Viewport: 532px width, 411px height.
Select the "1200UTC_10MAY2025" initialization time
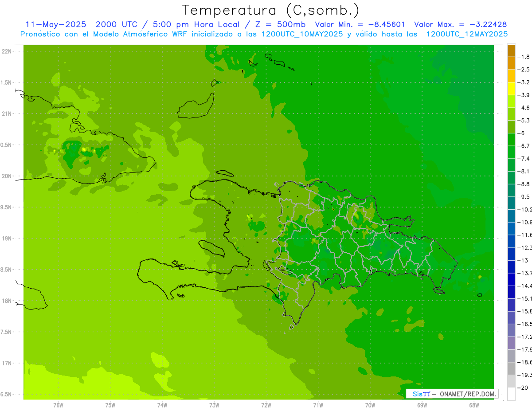(x=302, y=34)
